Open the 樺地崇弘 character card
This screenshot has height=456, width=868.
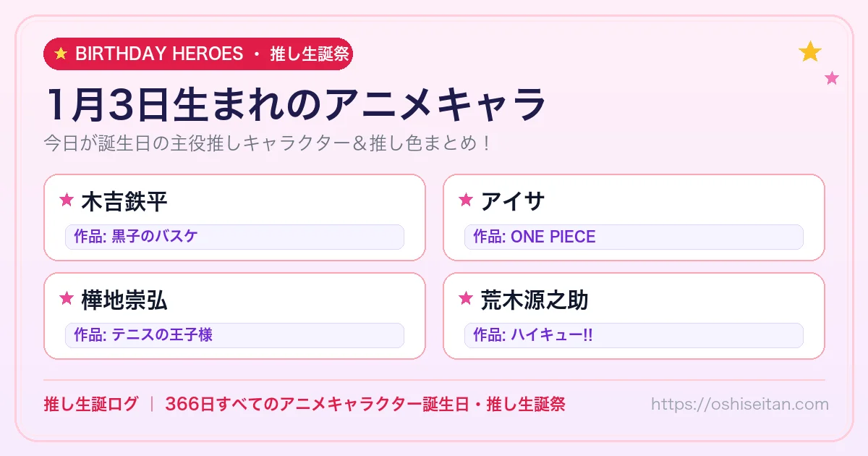(x=234, y=316)
